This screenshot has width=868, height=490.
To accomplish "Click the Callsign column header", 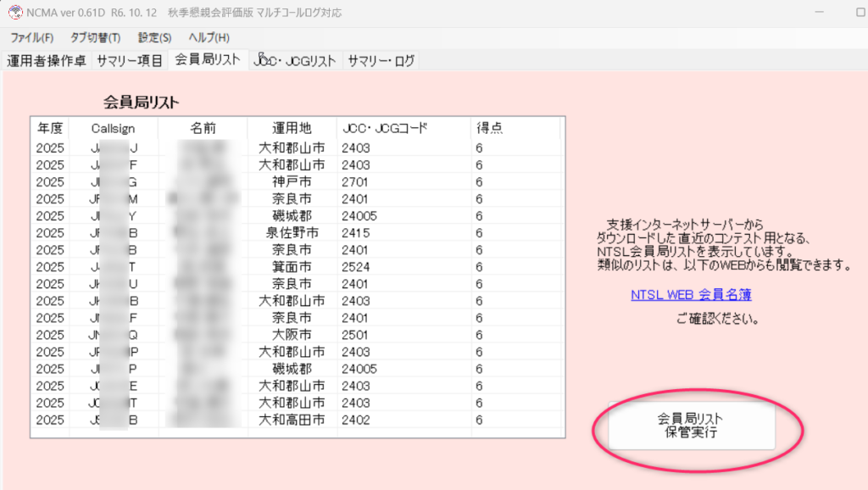I will point(114,128).
